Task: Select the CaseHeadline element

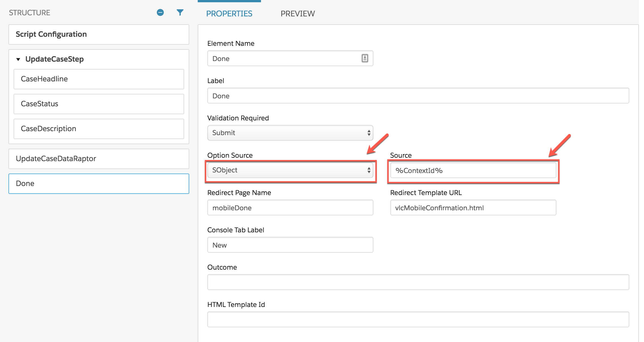Action: click(99, 79)
